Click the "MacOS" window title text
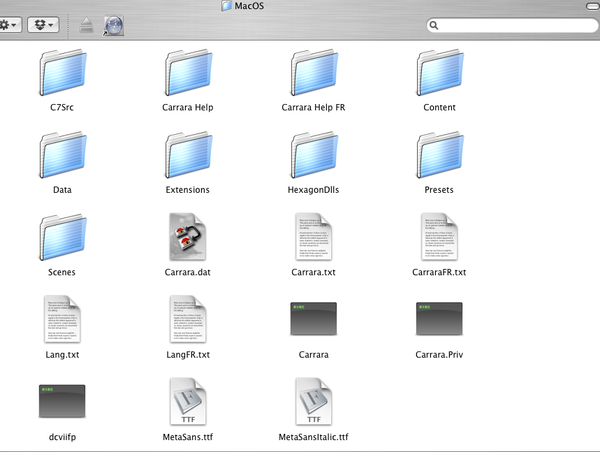The image size is (600, 452). tap(249, 6)
